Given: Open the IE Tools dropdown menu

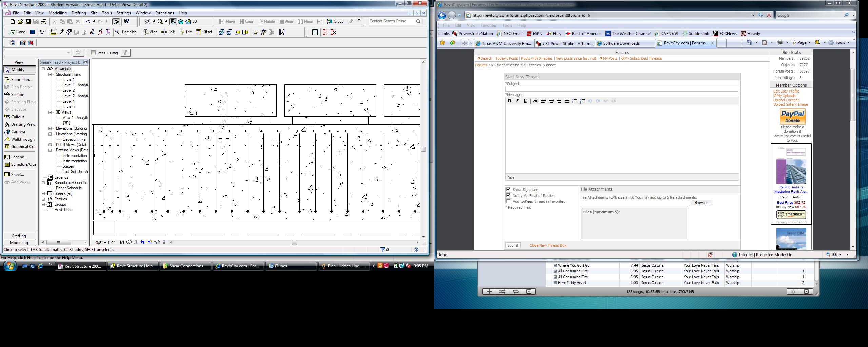Looking at the screenshot, I should coord(839,43).
